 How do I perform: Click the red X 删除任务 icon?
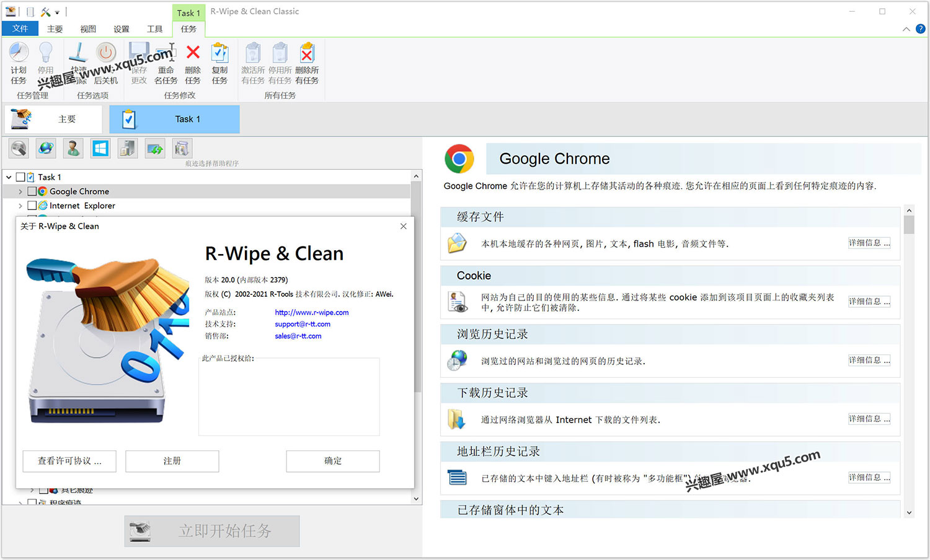tap(193, 54)
